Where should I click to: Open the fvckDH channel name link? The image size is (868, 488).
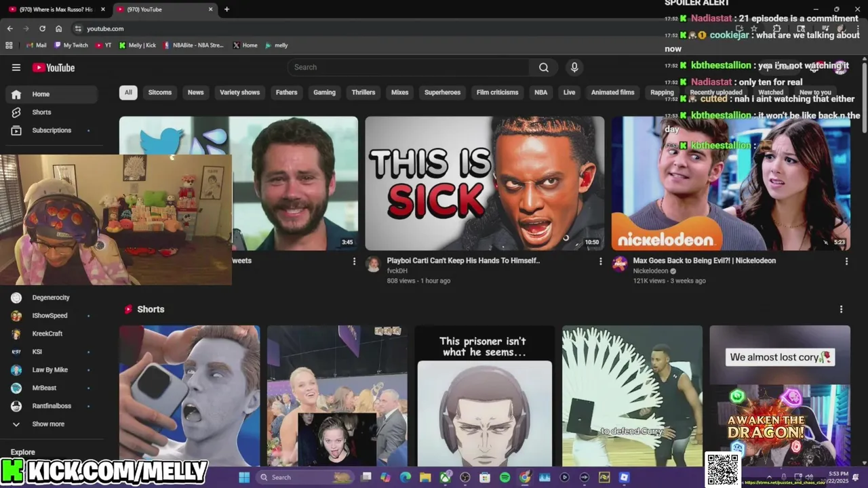coord(397,271)
